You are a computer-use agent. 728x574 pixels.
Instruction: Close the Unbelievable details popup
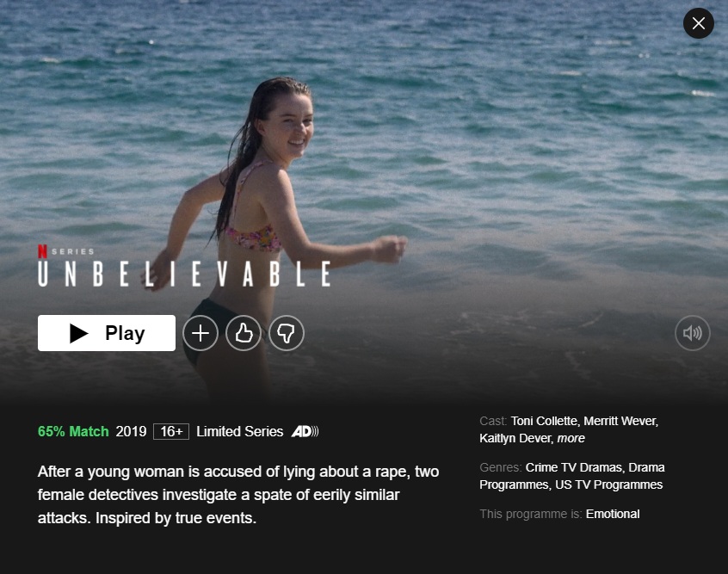[x=698, y=23]
